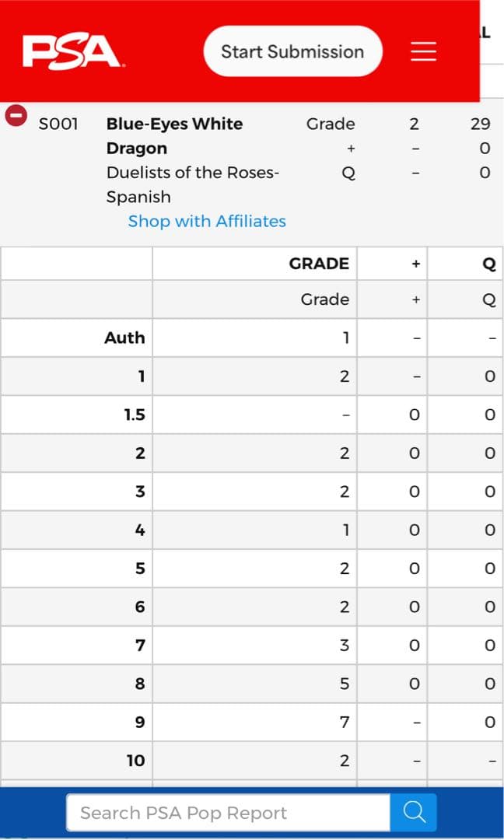Click the grade 1.5 row label

(x=134, y=415)
